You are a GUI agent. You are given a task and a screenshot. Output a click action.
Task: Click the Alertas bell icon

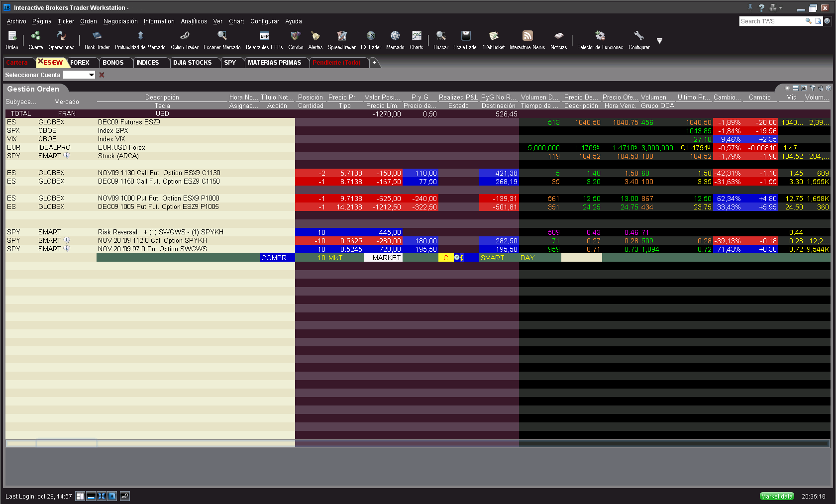(x=315, y=40)
